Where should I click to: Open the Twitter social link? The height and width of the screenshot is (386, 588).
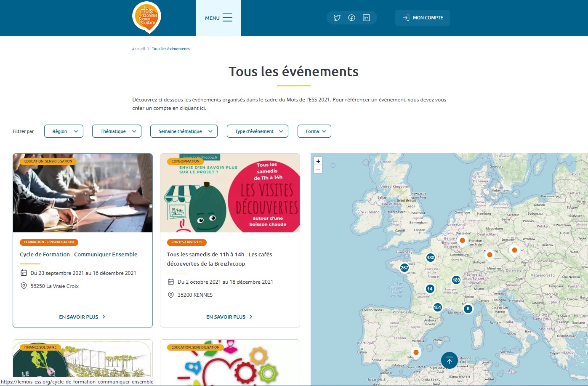point(337,18)
